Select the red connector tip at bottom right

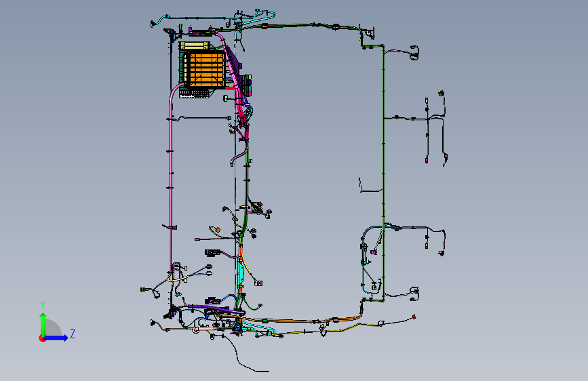point(414,317)
